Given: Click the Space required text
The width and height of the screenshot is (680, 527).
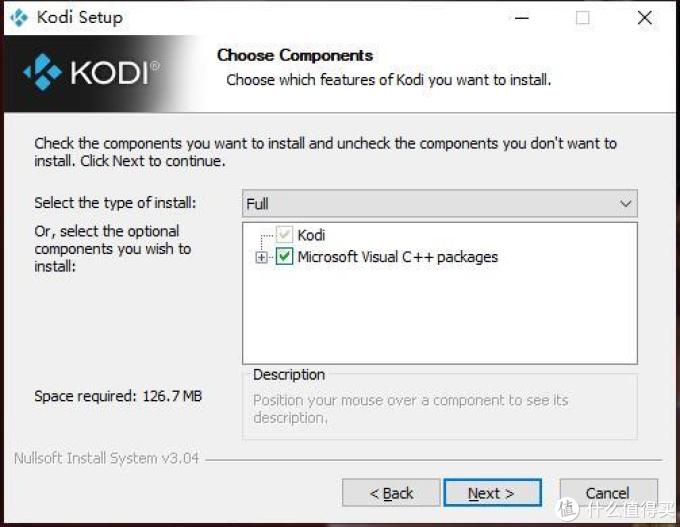Looking at the screenshot, I should (x=118, y=396).
